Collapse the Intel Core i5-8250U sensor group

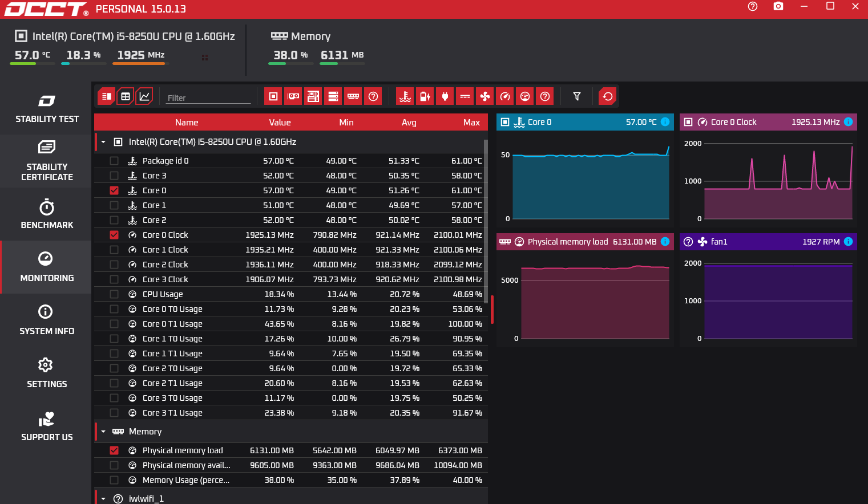(103, 142)
